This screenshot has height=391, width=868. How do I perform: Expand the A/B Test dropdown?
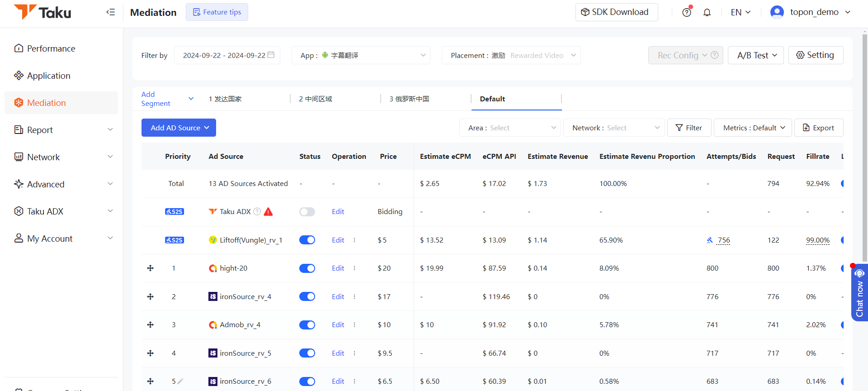755,55
